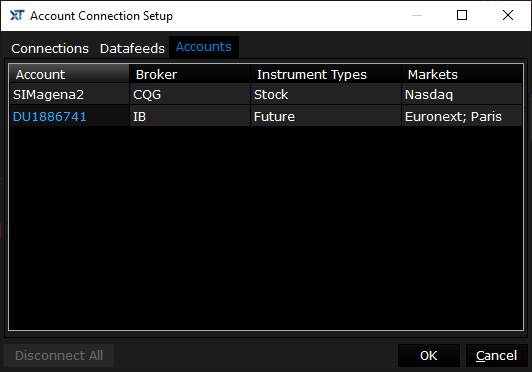This screenshot has height=372, width=532.
Task: Select the SIMagena2 account row
Action: click(266, 94)
